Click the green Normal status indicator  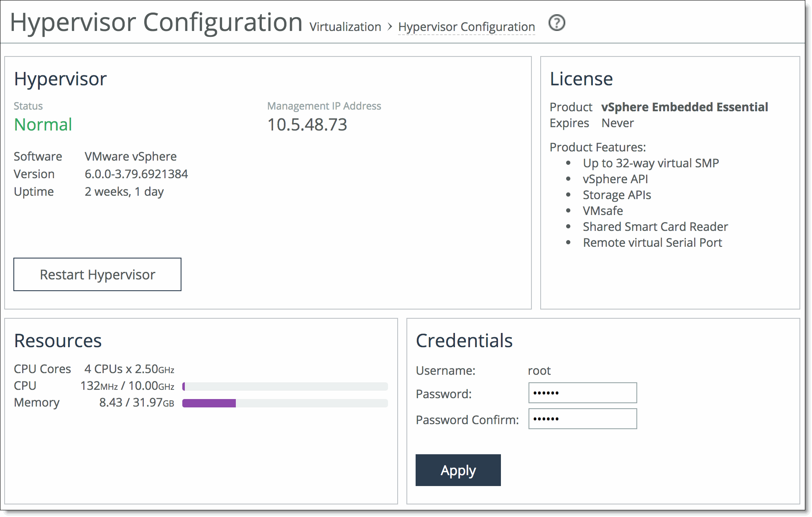43,124
